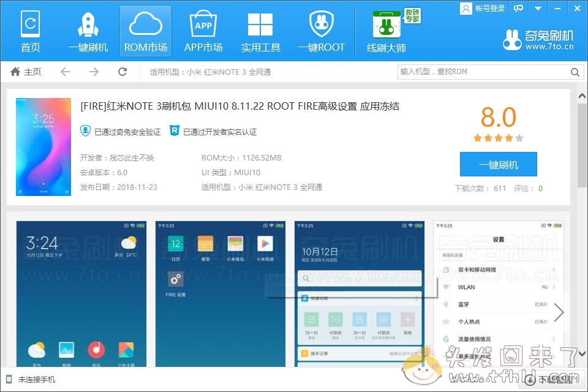588x392 pixels.
Task: Open first screenshot showing 3:24 home screen
Action: point(81,294)
